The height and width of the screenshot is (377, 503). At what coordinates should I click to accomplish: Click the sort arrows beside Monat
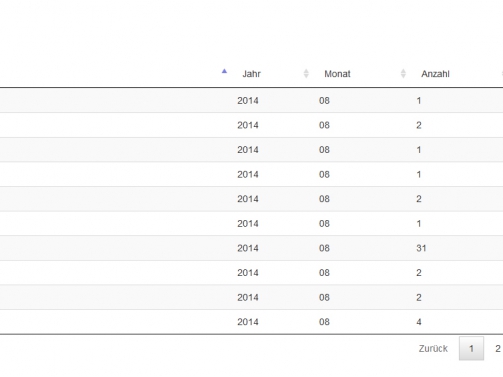pyautogui.click(x=403, y=73)
